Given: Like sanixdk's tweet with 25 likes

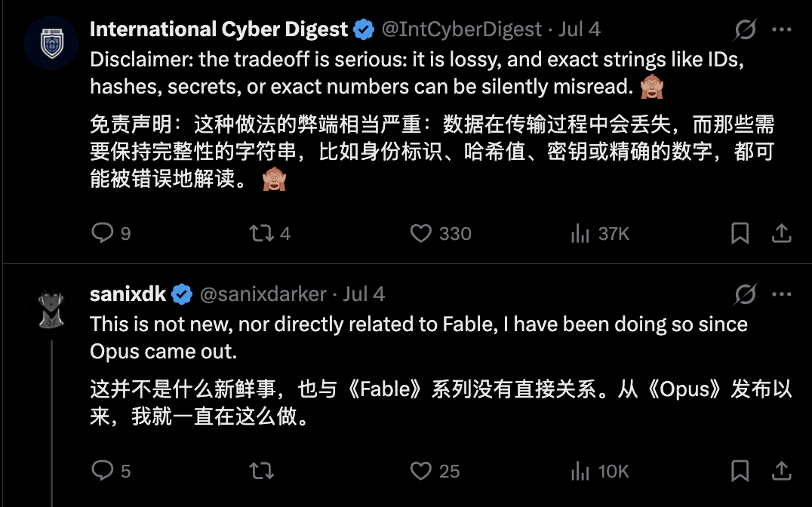Looking at the screenshot, I should [x=435, y=471].
